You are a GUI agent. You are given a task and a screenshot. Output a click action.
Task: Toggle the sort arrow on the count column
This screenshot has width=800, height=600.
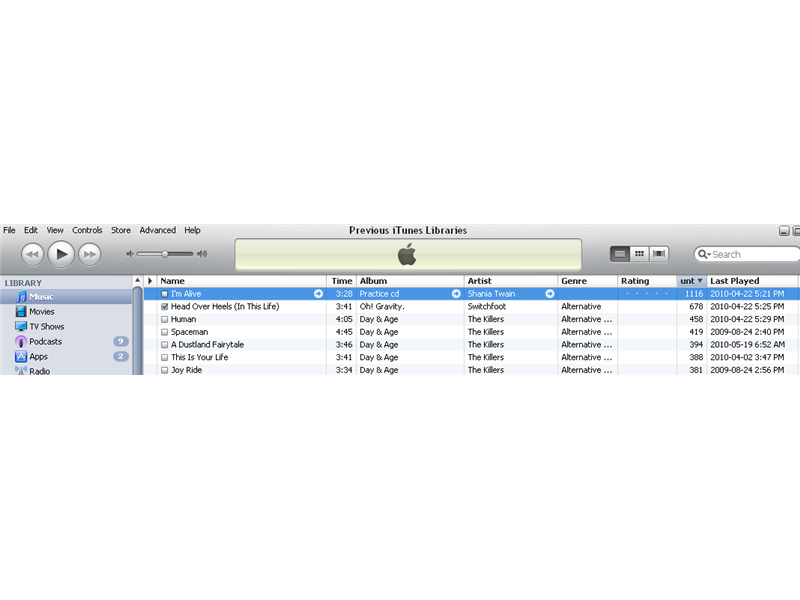699,281
